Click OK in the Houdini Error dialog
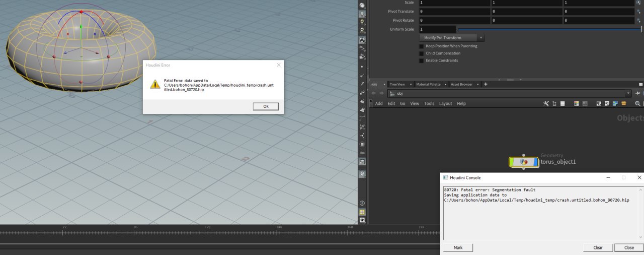The height and width of the screenshot is (255, 644). coord(266,106)
